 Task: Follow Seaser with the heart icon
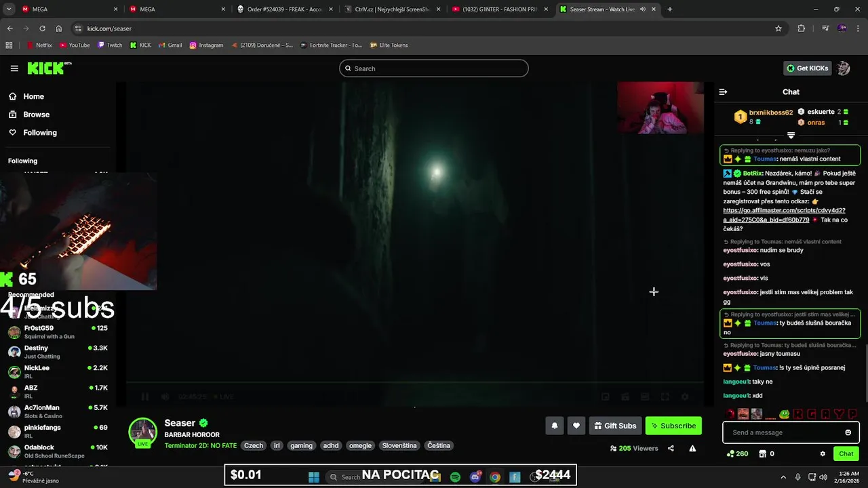pyautogui.click(x=576, y=426)
